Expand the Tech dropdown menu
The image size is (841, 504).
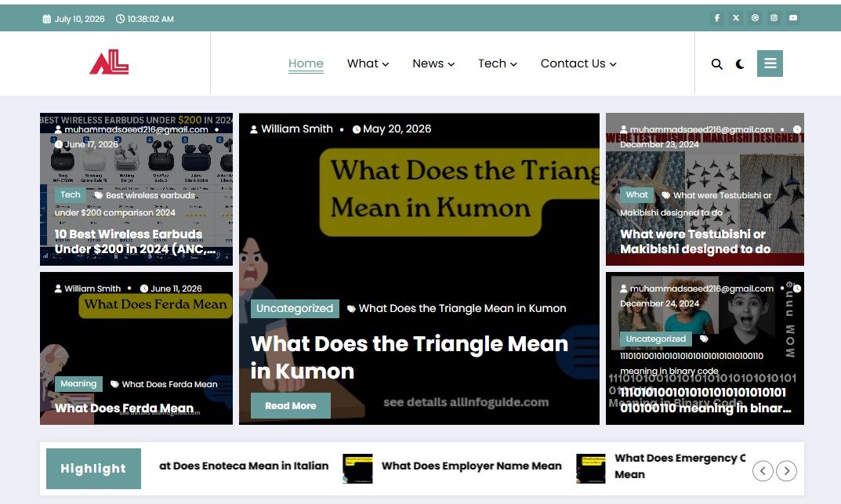pos(497,63)
